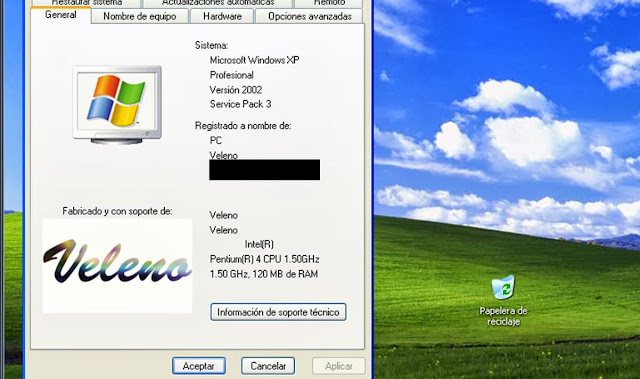
Task: Open the Restaurar sistema tab
Action: tap(87, 3)
